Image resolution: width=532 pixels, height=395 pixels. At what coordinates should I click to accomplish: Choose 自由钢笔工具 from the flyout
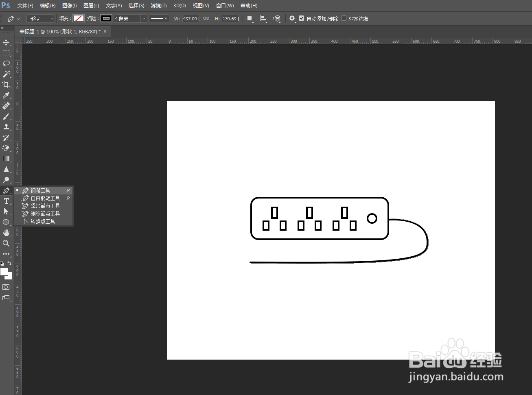coord(44,198)
